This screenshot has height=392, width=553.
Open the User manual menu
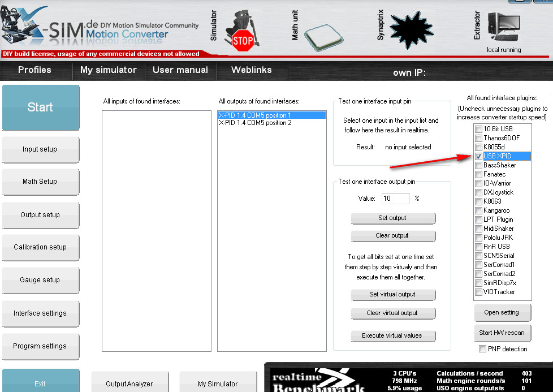click(180, 70)
